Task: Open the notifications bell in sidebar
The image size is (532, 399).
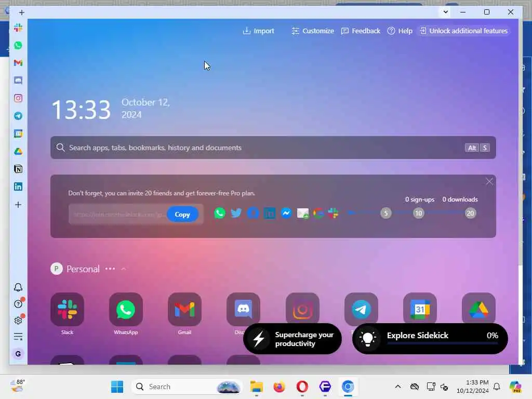Action: [x=18, y=287]
